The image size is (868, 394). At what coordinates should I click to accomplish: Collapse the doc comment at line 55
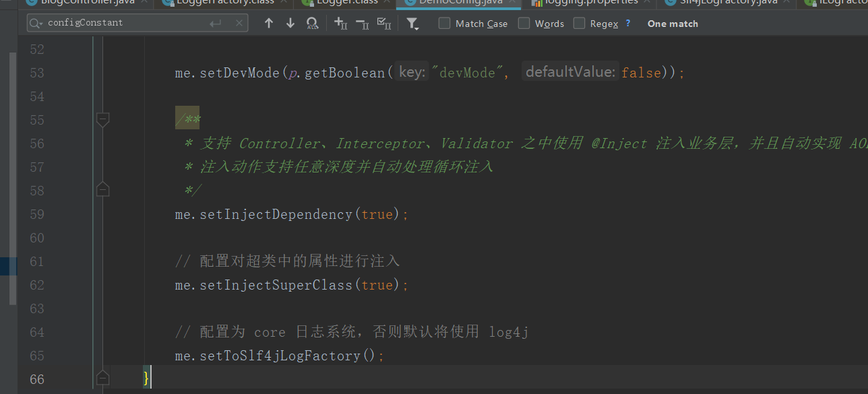click(102, 120)
